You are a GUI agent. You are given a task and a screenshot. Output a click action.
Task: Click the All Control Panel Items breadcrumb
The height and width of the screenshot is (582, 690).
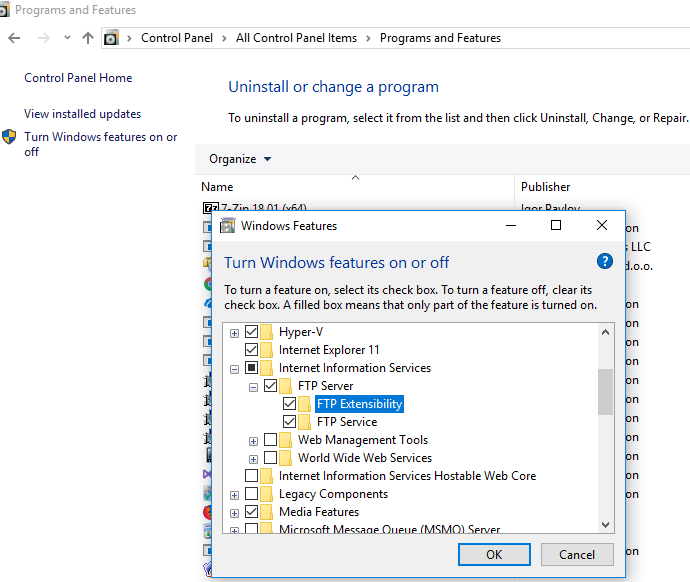pyautogui.click(x=296, y=38)
